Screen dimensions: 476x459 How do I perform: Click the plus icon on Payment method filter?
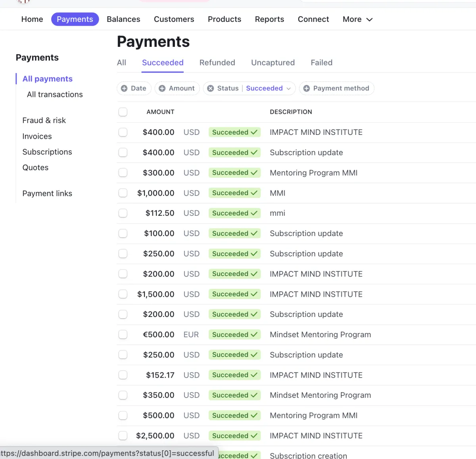pyautogui.click(x=307, y=88)
